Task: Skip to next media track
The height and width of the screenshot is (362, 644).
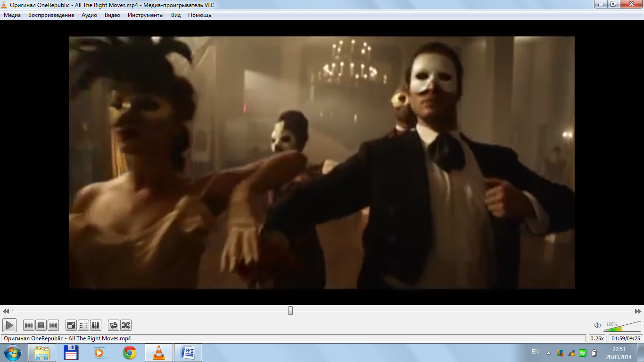Action: tap(53, 325)
